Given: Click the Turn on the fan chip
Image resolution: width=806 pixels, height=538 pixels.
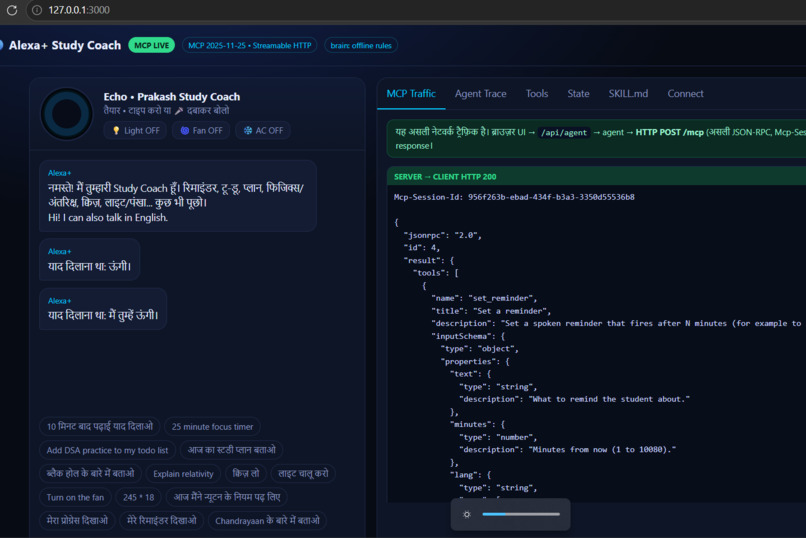Looking at the screenshot, I should [75, 497].
